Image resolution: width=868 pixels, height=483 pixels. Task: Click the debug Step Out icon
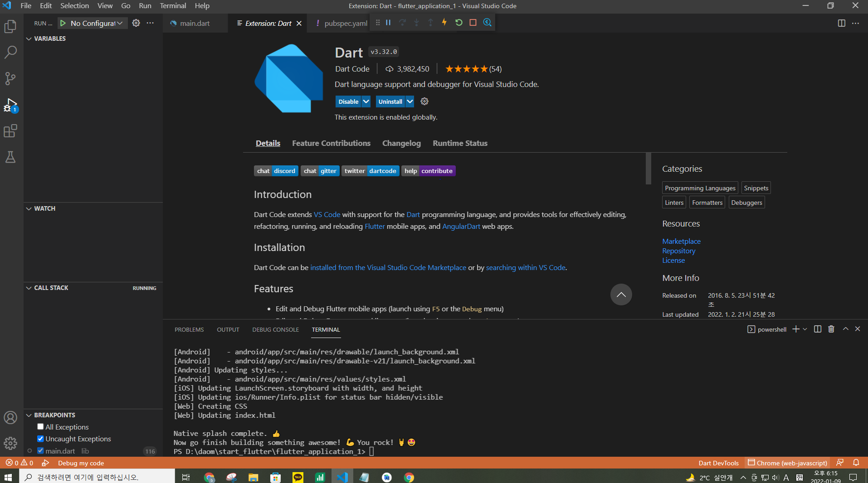click(430, 22)
